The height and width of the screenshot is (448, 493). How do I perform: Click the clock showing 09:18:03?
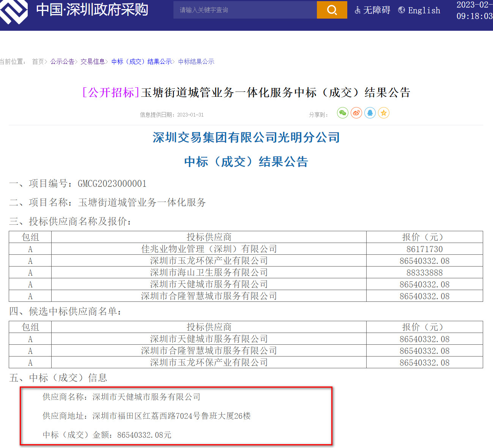point(474,16)
